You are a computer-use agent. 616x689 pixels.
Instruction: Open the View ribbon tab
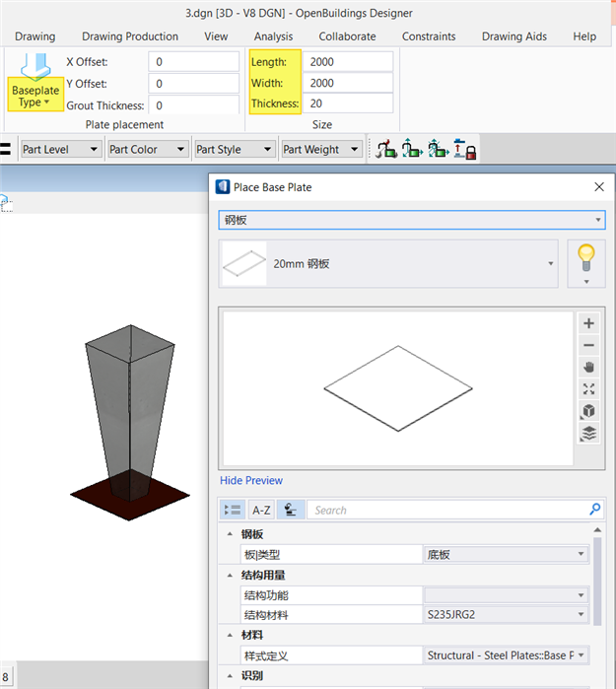pos(216,36)
